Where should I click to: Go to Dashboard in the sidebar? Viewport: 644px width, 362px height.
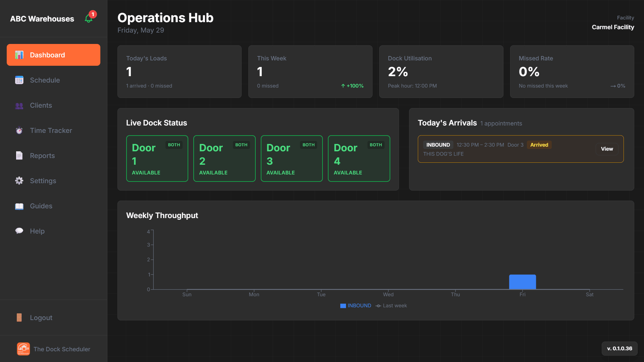point(53,55)
